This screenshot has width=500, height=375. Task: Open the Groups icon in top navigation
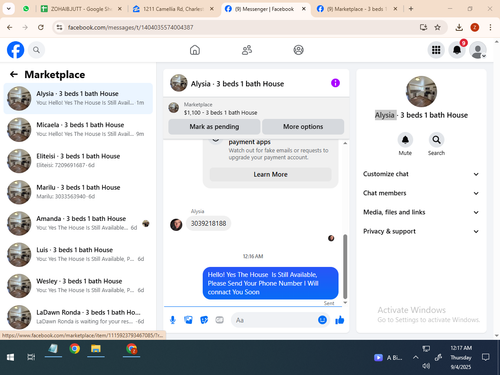tap(298, 50)
